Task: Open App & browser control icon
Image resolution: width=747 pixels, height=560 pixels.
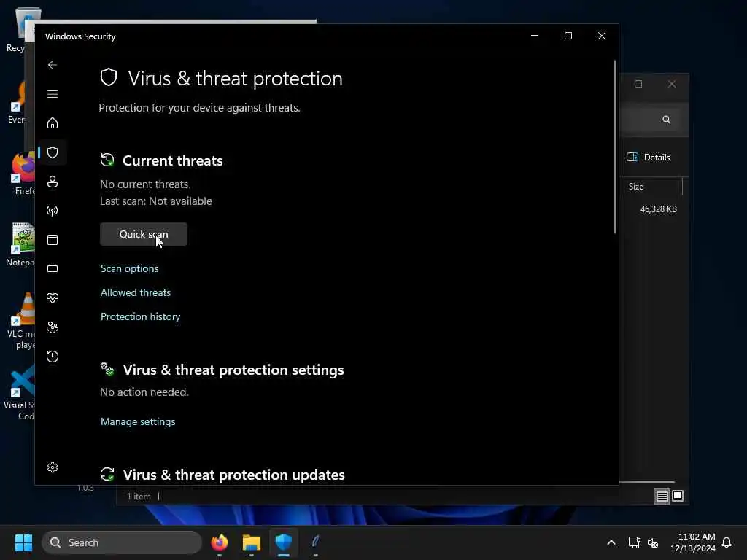Action: point(53,239)
